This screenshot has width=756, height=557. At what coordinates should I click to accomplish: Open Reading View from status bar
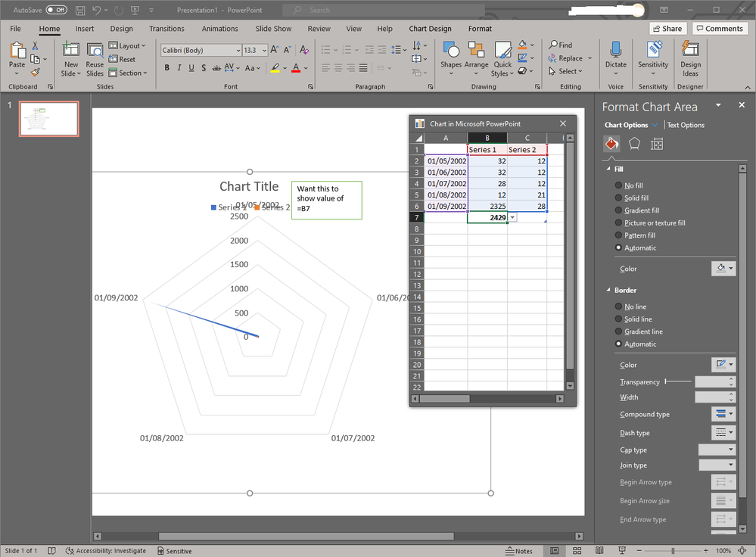[599, 551]
